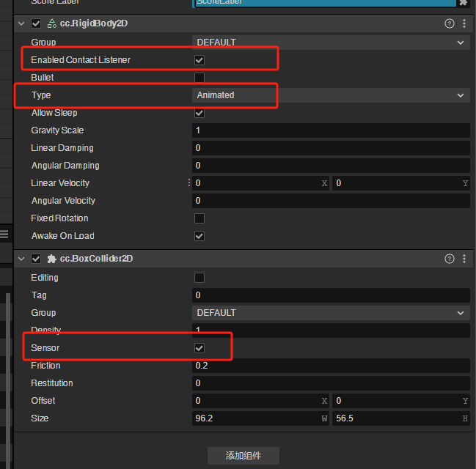The height and width of the screenshot is (469, 476).
Task: Click the 添加组件 add component button
Action: [x=243, y=455]
